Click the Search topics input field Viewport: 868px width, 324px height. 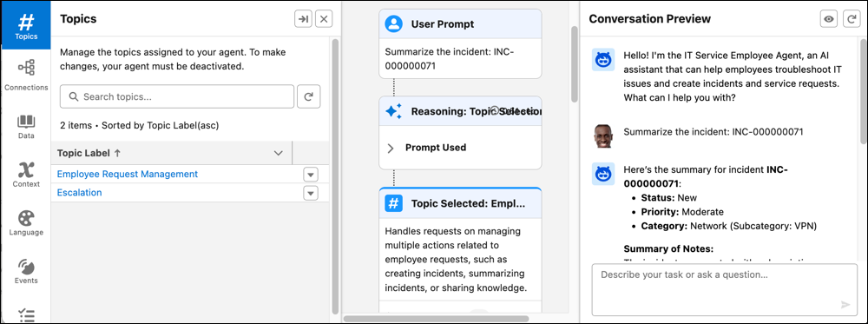tap(176, 96)
